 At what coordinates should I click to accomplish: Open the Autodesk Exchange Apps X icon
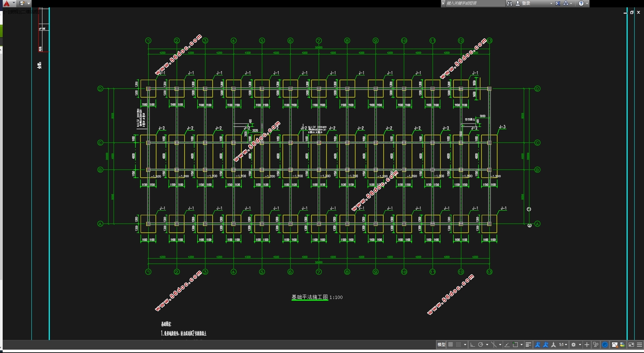pyautogui.click(x=558, y=3)
